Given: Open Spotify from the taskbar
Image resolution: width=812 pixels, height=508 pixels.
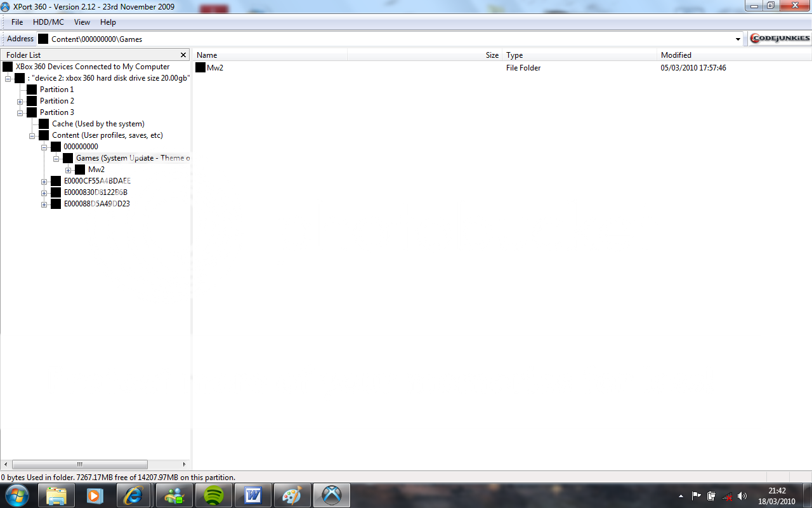Looking at the screenshot, I should pos(214,495).
